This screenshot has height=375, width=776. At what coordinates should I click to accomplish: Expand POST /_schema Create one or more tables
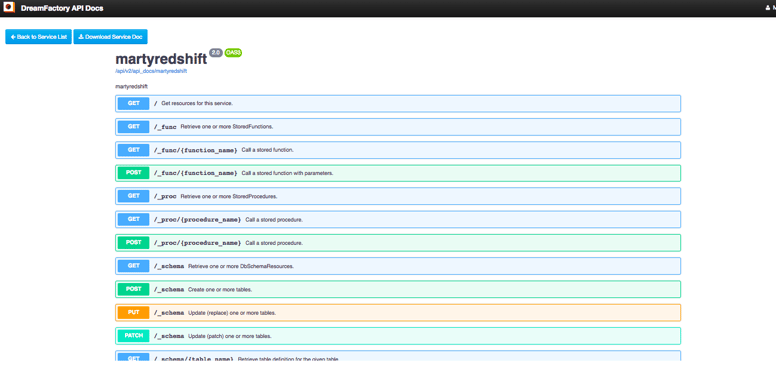click(398, 289)
